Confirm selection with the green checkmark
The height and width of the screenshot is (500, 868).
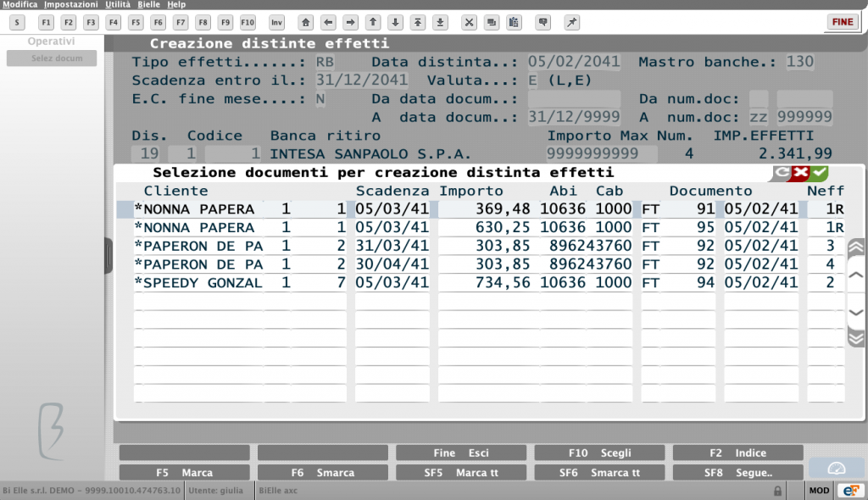[820, 173]
